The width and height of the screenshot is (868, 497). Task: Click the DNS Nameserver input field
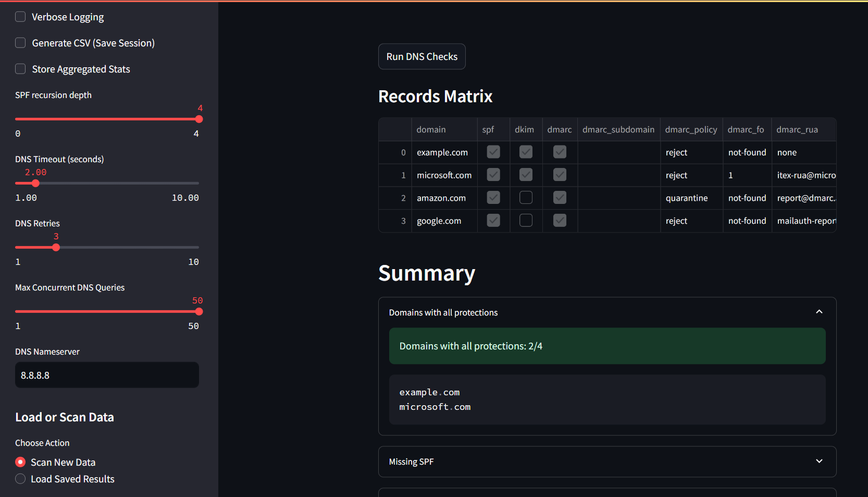pyautogui.click(x=107, y=375)
